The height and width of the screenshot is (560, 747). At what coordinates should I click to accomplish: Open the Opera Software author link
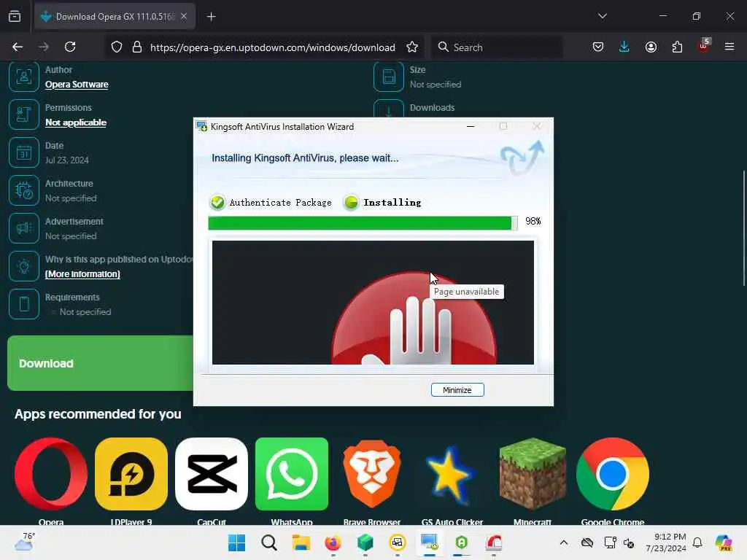(77, 85)
